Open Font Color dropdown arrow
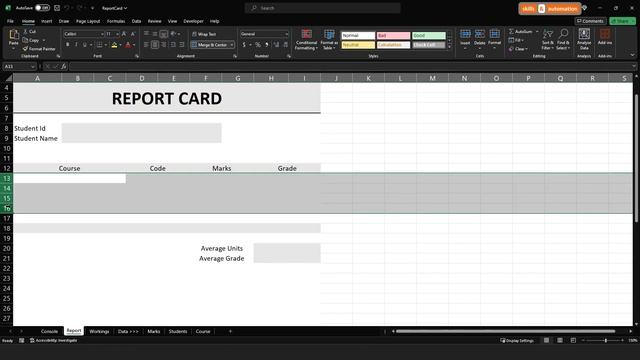This screenshot has height=360, width=640. [x=134, y=45]
